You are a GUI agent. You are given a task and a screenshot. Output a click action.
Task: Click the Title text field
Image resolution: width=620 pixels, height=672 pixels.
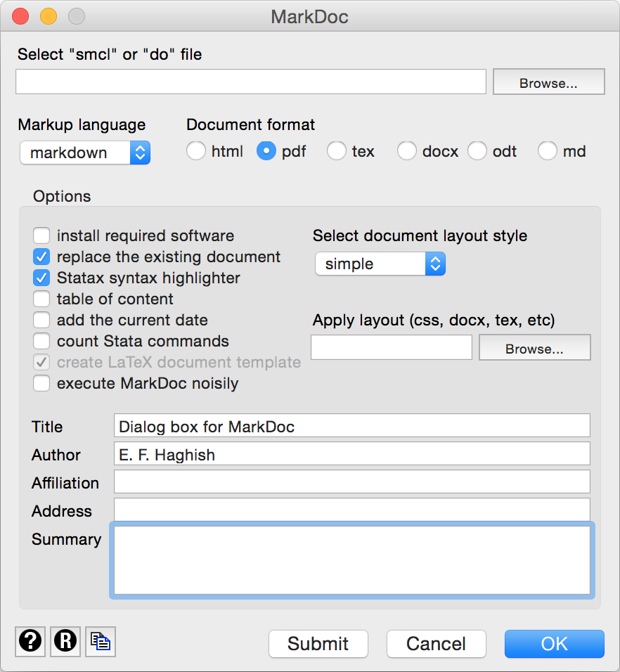[x=351, y=425]
